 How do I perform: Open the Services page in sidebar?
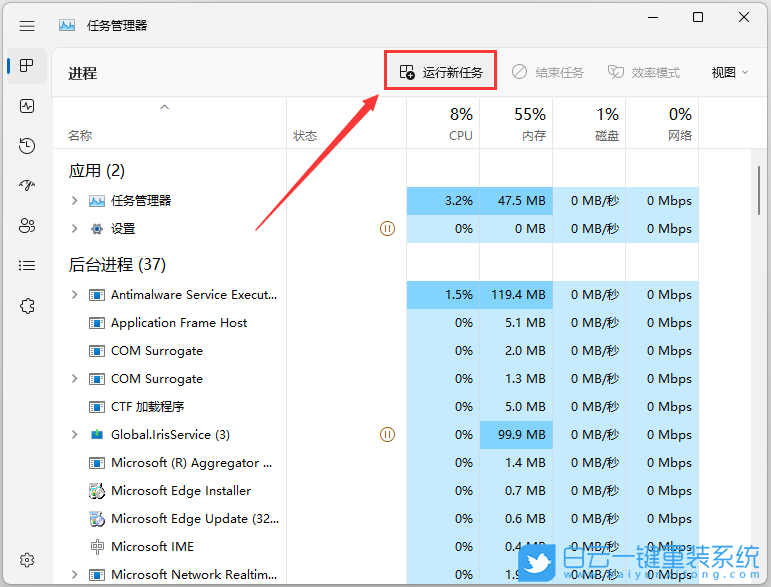click(27, 306)
